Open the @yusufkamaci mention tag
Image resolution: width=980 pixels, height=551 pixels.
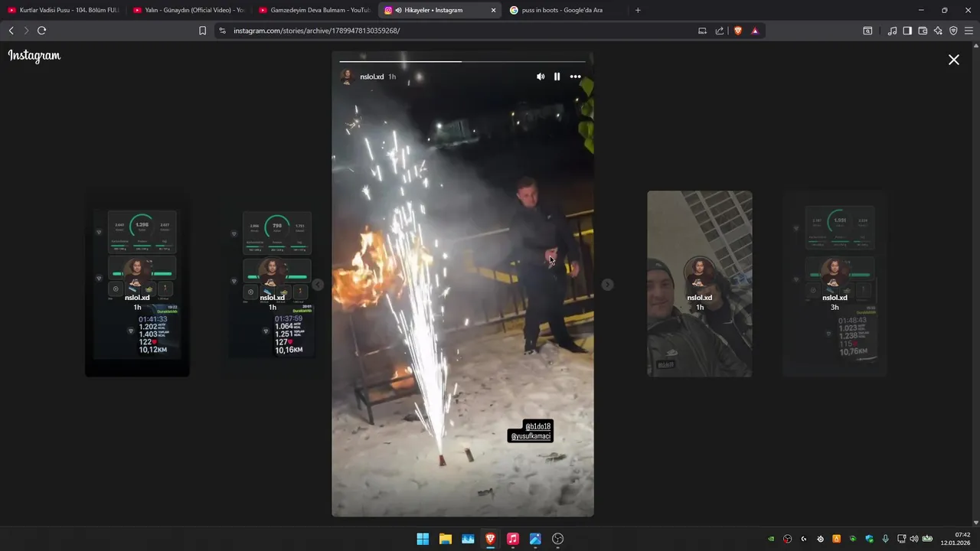[x=531, y=436]
